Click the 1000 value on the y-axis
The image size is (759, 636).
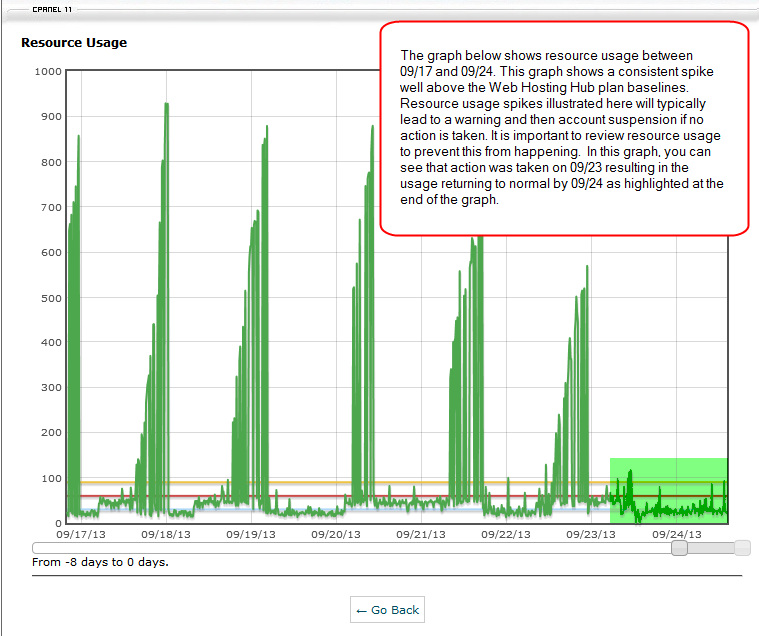coord(47,72)
